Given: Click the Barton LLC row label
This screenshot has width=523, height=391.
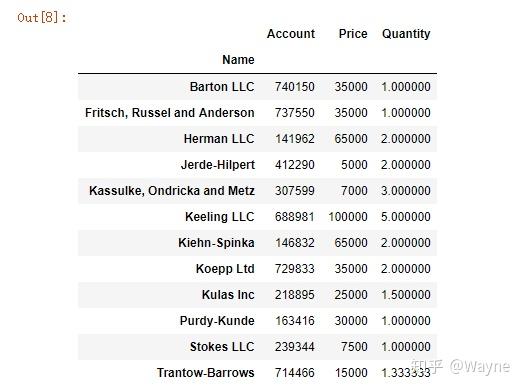Looking at the screenshot, I should click(222, 87).
